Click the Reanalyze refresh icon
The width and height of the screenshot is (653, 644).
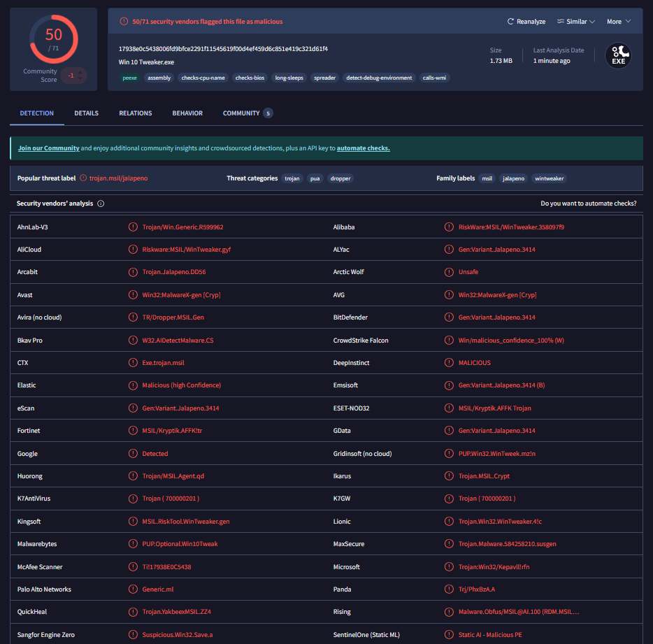tap(510, 21)
